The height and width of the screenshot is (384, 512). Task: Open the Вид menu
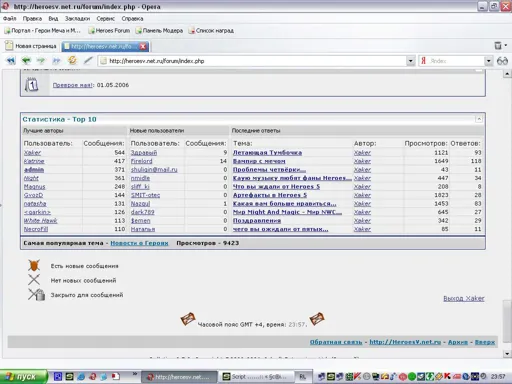[53, 19]
